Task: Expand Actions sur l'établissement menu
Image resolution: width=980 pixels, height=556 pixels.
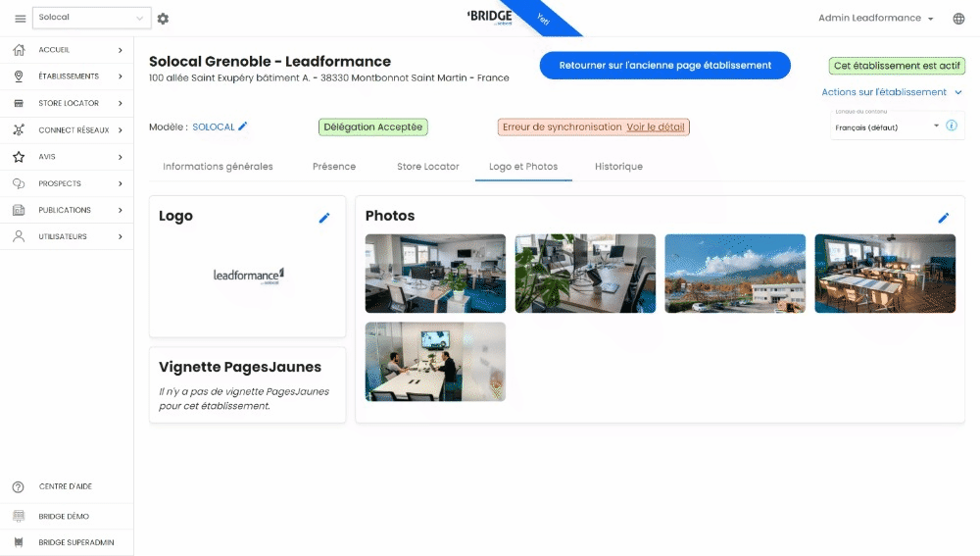Action: point(891,92)
